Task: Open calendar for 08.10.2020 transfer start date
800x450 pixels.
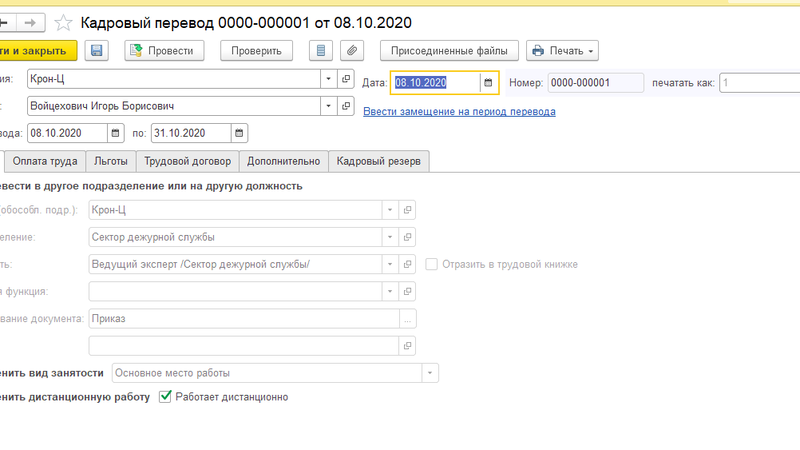Action: tap(115, 132)
